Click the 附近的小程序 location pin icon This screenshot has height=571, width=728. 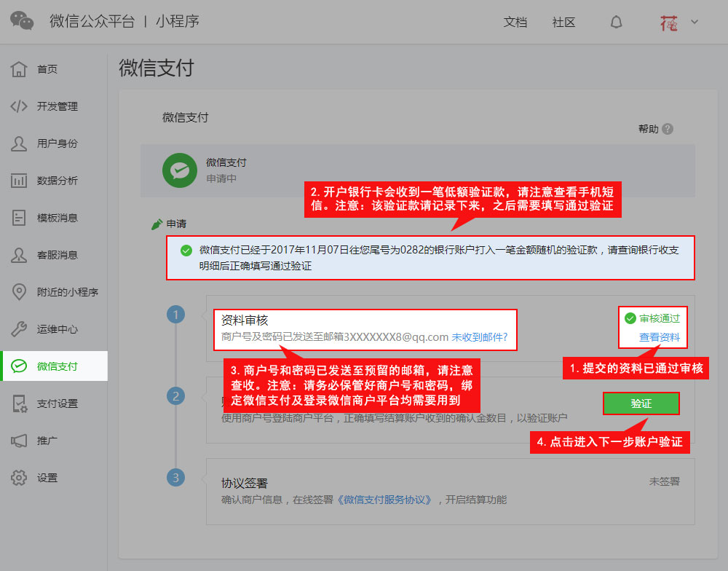click(x=20, y=292)
